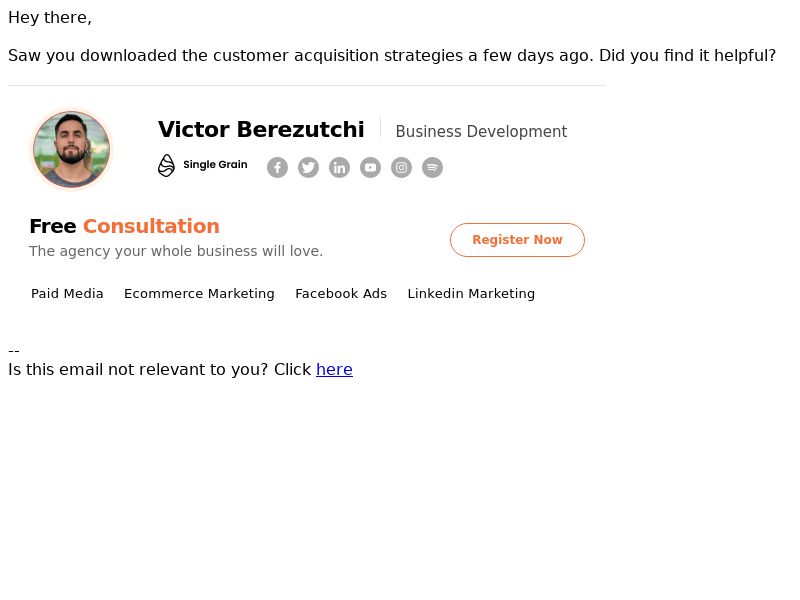Click the orange word Consultation
800x600 pixels.
(x=152, y=226)
